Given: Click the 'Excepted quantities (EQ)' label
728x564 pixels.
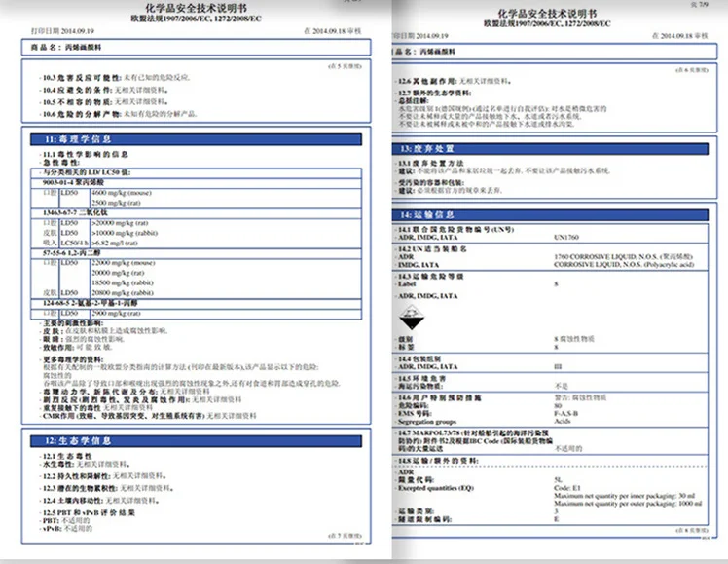Looking at the screenshot, I should pyautogui.click(x=435, y=488).
